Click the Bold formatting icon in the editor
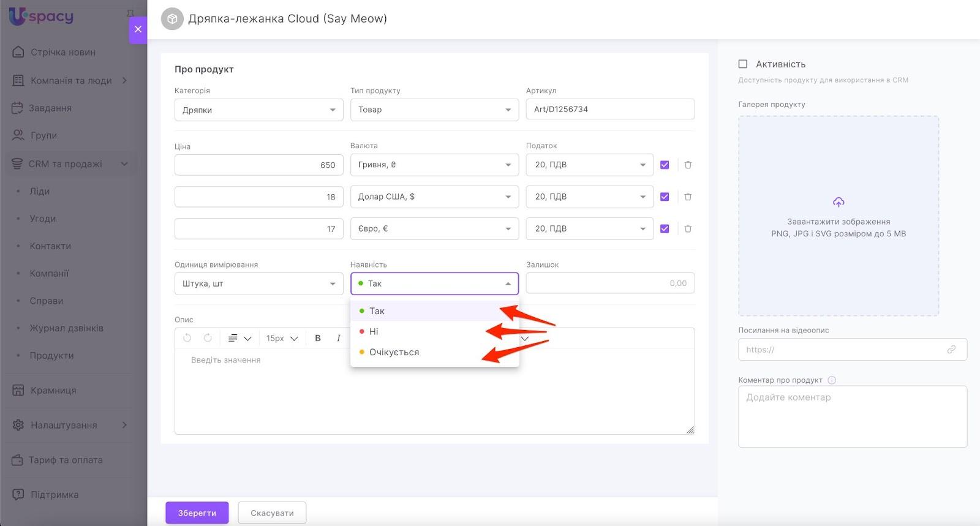Image resolution: width=980 pixels, height=526 pixels. tap(317, 338)
